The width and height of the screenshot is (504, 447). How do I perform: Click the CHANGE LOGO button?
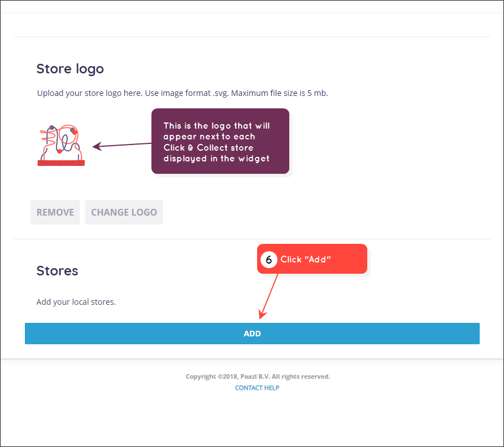[x=124, y=212]
